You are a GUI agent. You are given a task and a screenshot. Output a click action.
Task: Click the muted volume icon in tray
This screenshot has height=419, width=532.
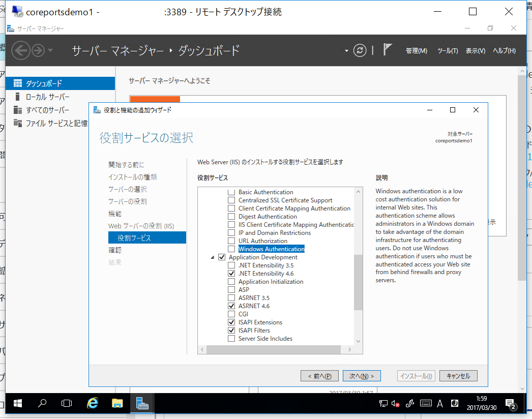coord(395,403)
